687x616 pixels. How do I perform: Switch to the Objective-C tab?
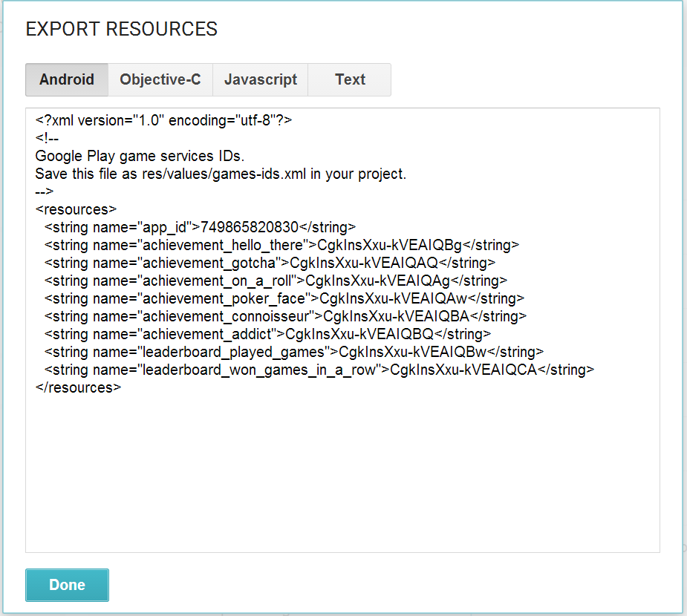160,79
